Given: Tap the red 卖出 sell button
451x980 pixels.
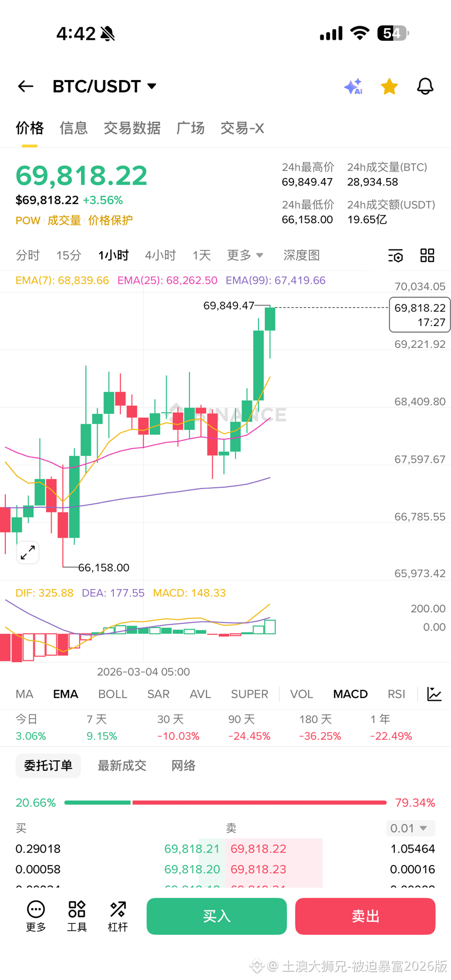Looking at the screenshot, I should point(365,916).
